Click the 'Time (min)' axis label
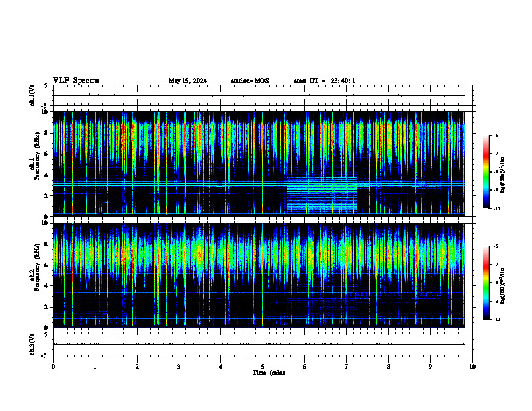 pyautogui.click(x=269, y=373)
